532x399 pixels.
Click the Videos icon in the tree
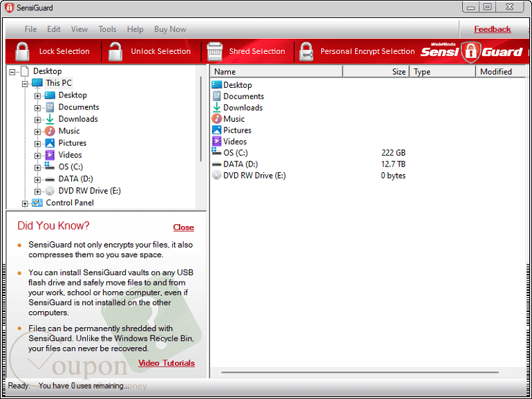click(50, 155)
